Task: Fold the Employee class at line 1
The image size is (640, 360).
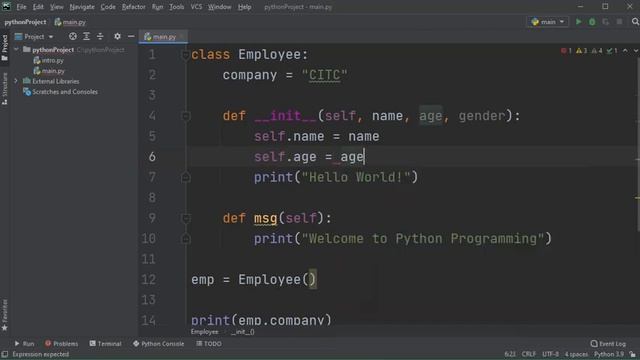Action: coord(185,55)
